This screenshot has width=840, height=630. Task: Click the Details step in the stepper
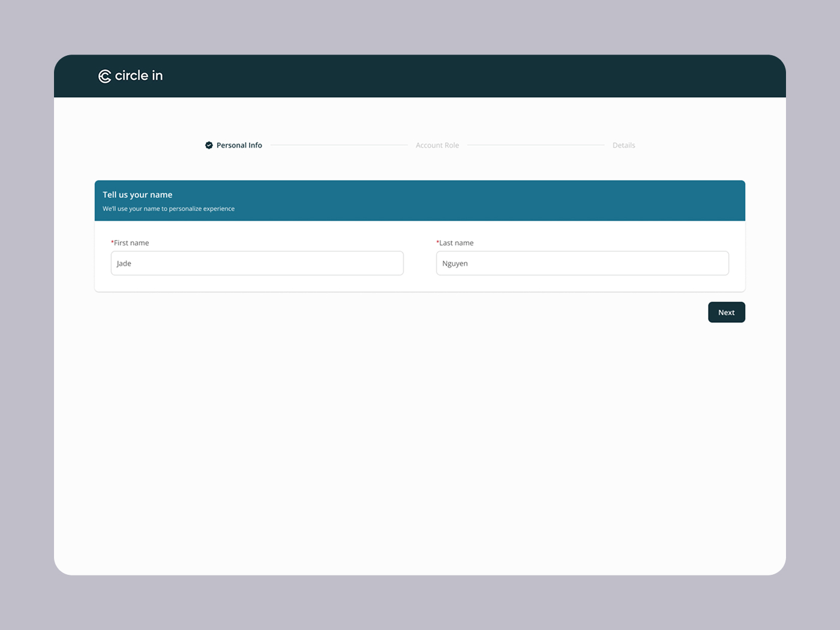pyautogui.click(x=624, y=145)
